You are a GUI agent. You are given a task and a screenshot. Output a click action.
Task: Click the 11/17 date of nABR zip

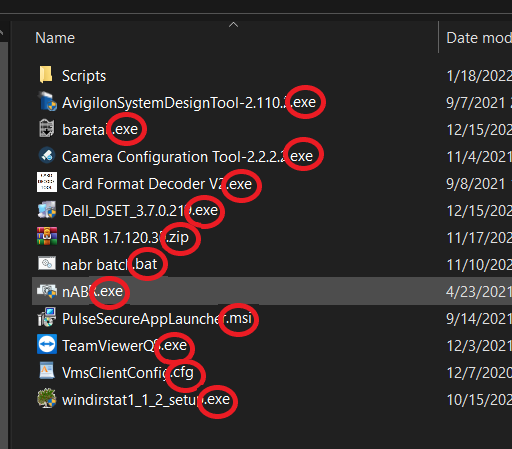click(479, 238)
